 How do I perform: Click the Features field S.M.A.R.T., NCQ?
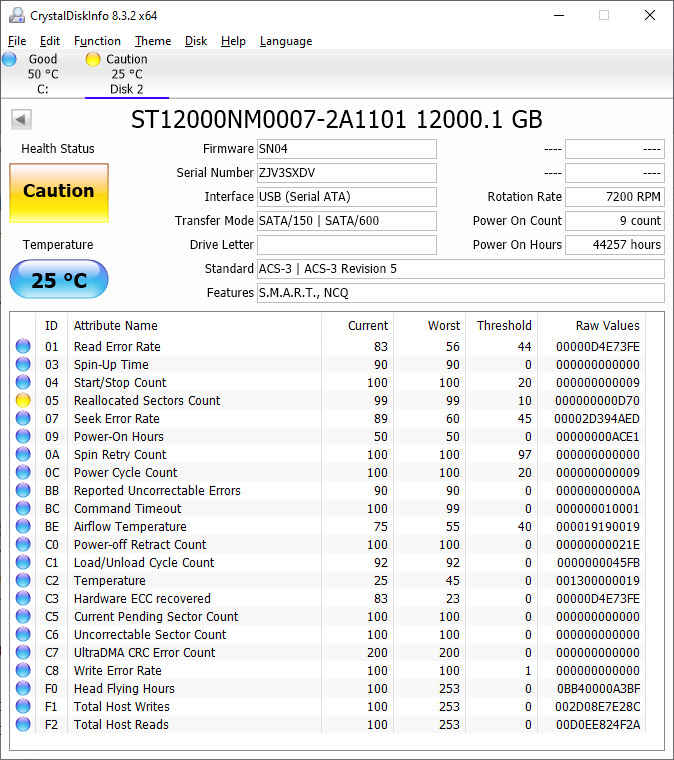coord(460,293)
